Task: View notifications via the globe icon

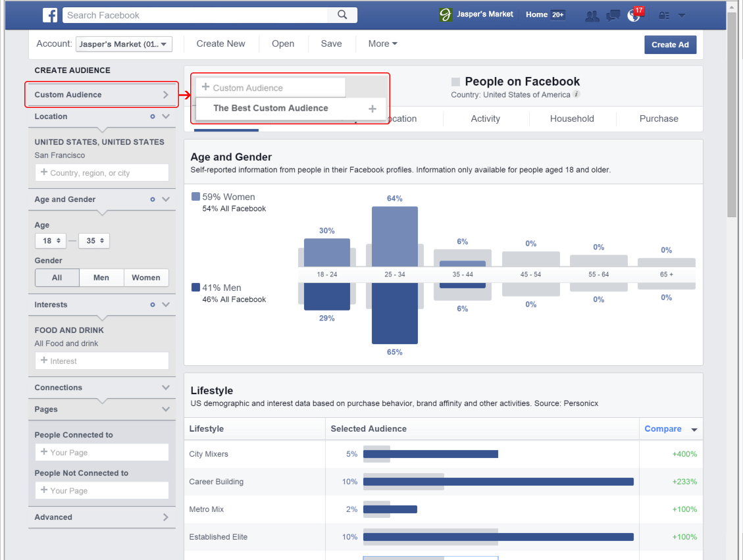Action: pyautogui.click(x=632, y=14)
